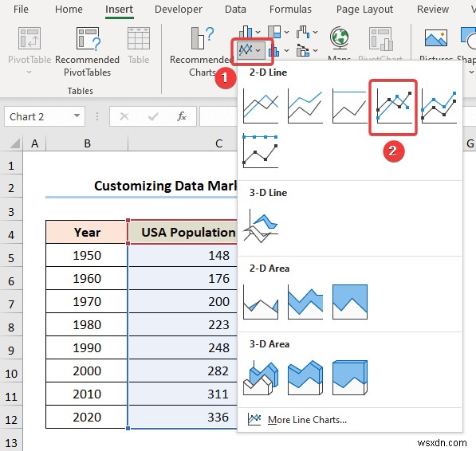
Task: Click the Year header cell
Action: coord(87,233)
